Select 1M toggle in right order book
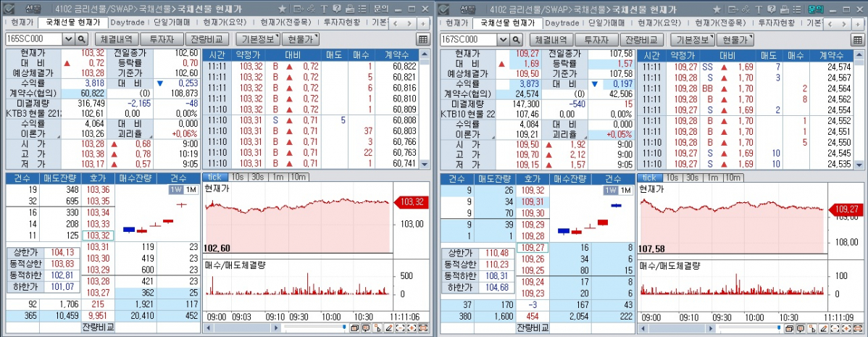 pyautogui.click(x=625, y=189)
